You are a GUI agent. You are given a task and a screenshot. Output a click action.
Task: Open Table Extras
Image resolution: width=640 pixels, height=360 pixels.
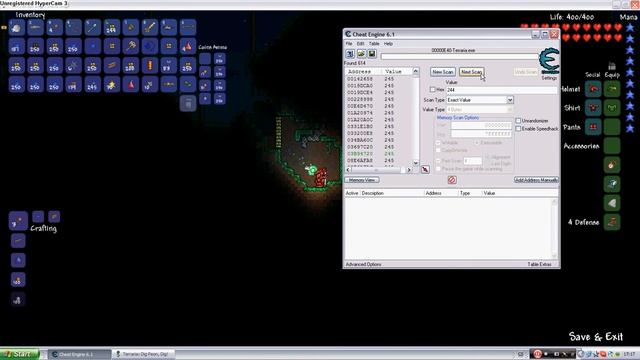click(539, 264)
